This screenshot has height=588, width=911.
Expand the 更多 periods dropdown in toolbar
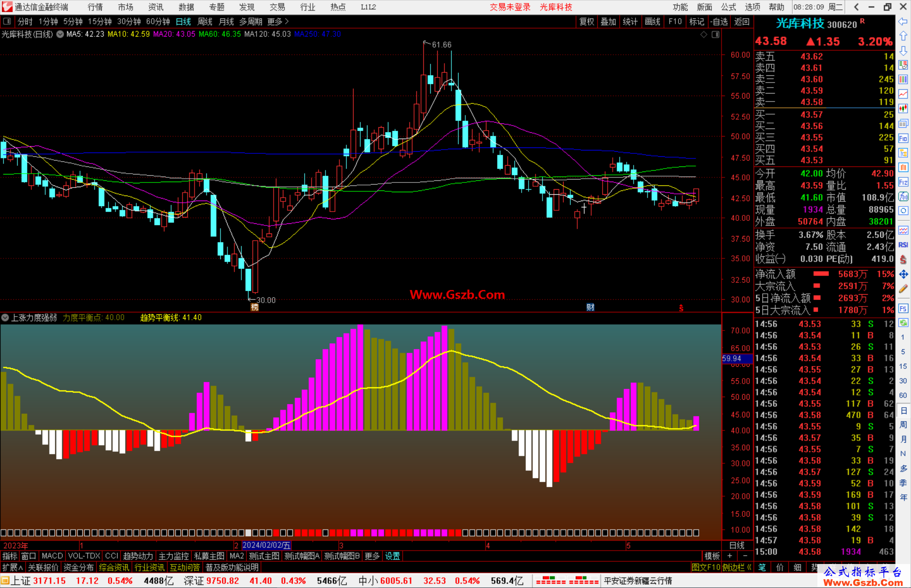278,21
